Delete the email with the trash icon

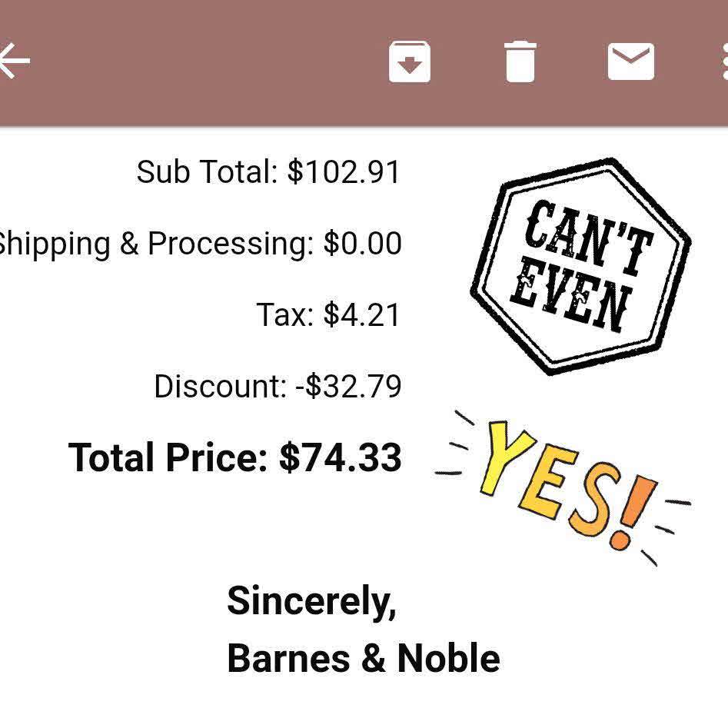pyautogui.click(x=520, y=61)
